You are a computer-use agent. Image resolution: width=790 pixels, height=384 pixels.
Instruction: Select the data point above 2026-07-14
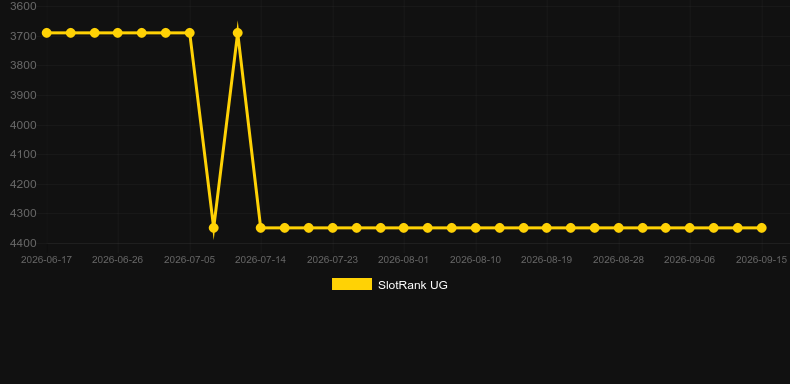(x=260, y=228)
